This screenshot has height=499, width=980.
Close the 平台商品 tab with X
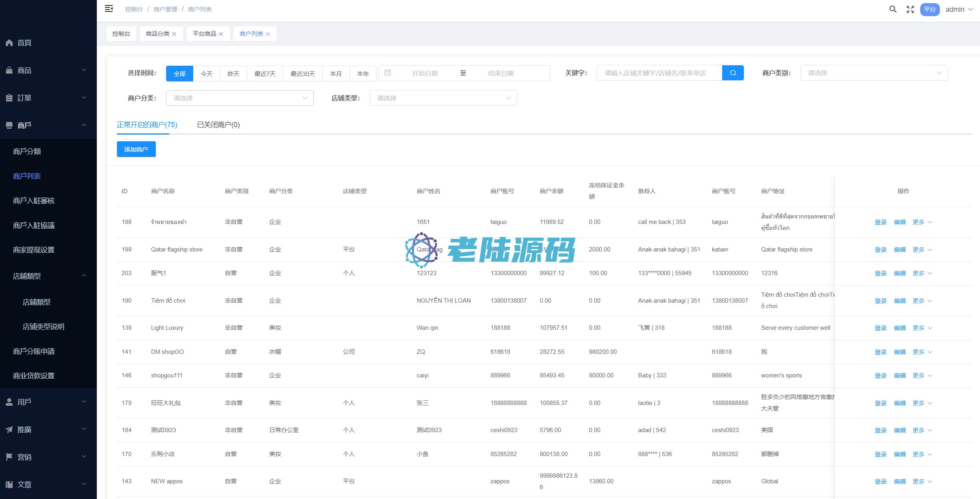221,34
